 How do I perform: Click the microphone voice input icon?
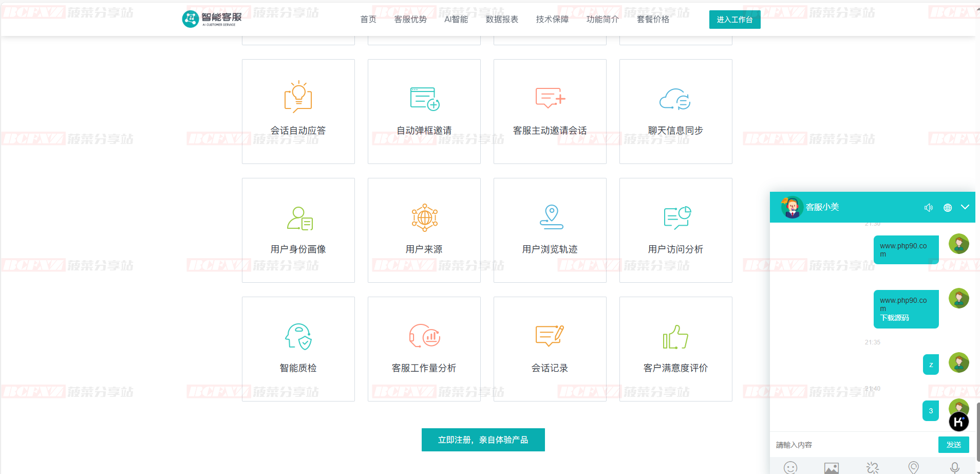coord(954,467)
